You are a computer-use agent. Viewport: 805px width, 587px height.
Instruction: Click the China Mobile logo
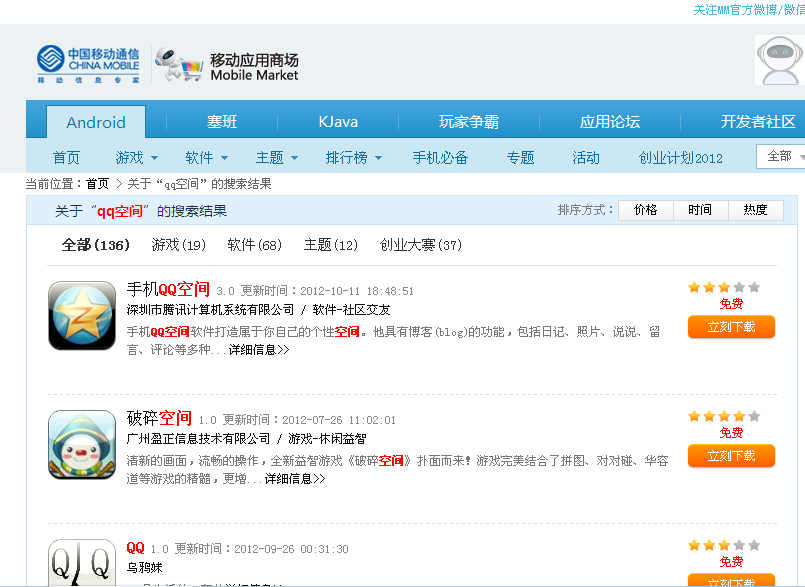[88, 64]
